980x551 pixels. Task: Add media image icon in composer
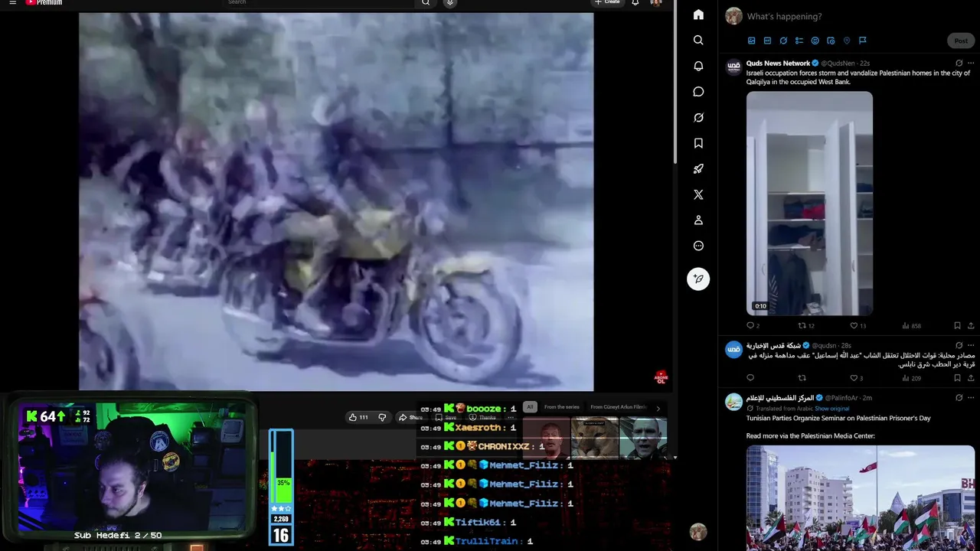coord(751,41)
